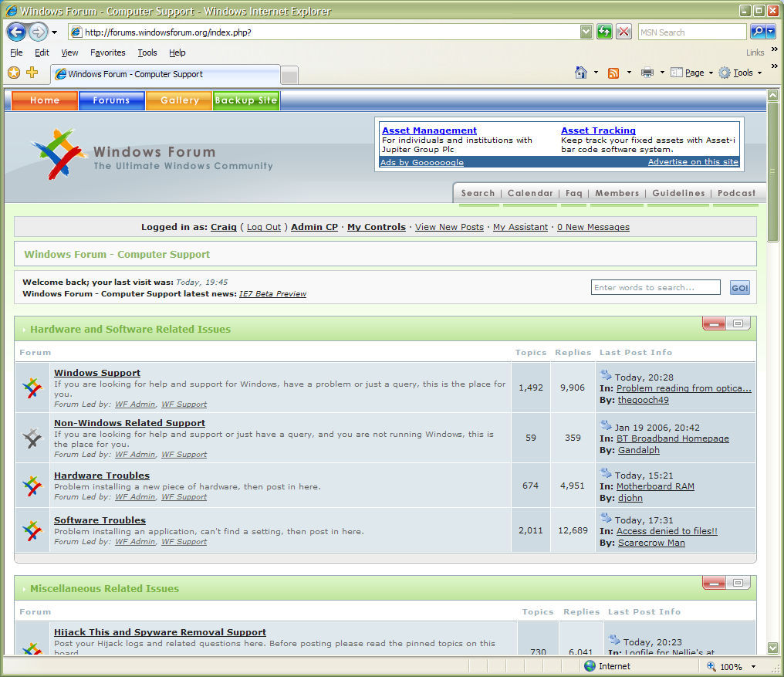Screen dimensions: 784x677
Task: Open the IE7 Beta Preview news link
Action: pyautogui.click(x=272, y=293)
